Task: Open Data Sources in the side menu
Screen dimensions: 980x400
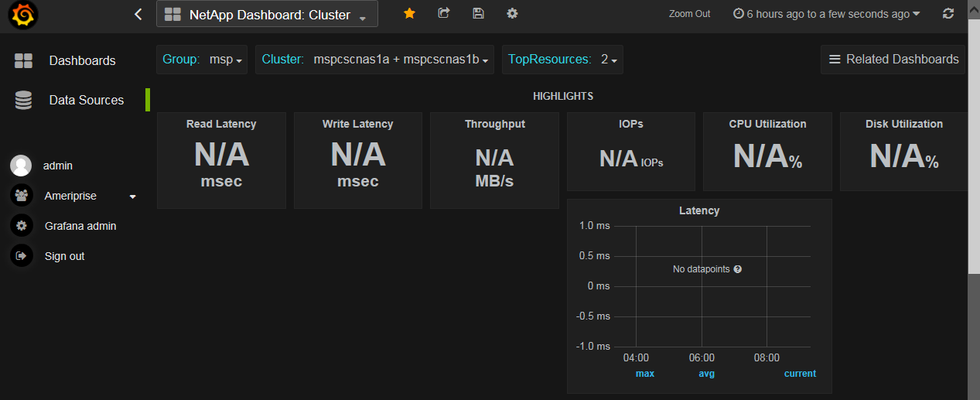Action: click(x=86, y=100)
